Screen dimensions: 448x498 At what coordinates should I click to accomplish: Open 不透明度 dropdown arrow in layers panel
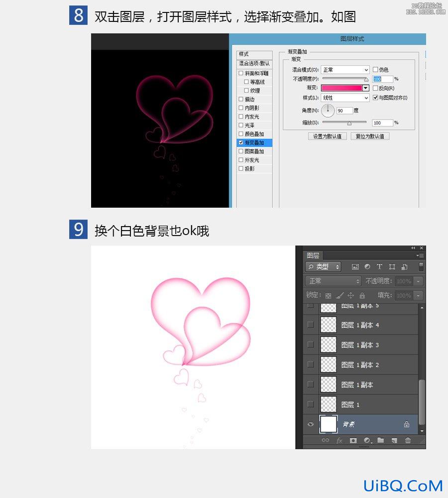coord(419,281)
